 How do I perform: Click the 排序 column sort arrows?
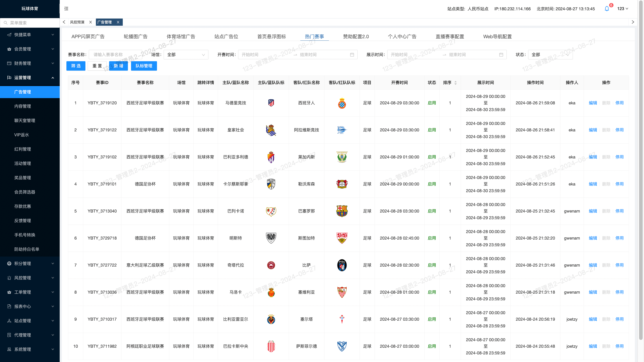click(455, 83)
